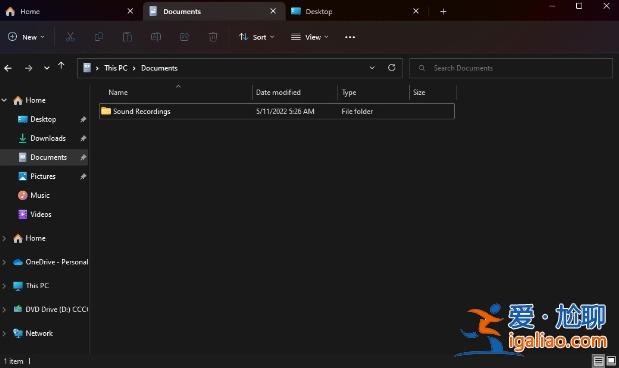Open the Sort options dropdown
619x368 pixels.
tap(257, 37)
